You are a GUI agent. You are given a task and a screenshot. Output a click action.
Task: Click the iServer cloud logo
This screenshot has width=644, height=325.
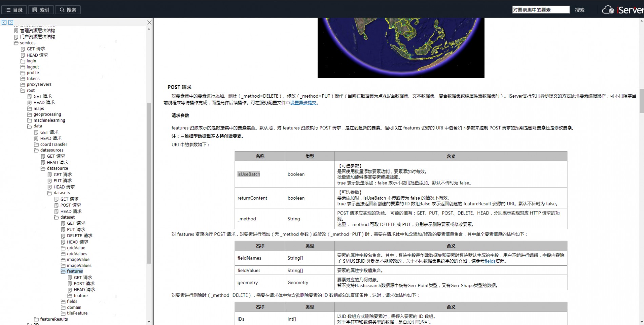[x=622, y=10]
